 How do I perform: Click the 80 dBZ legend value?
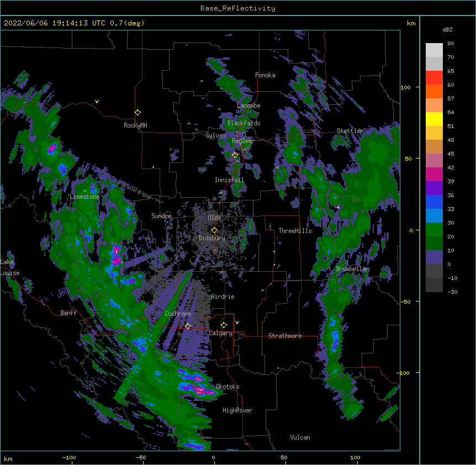tap(451, 44)
